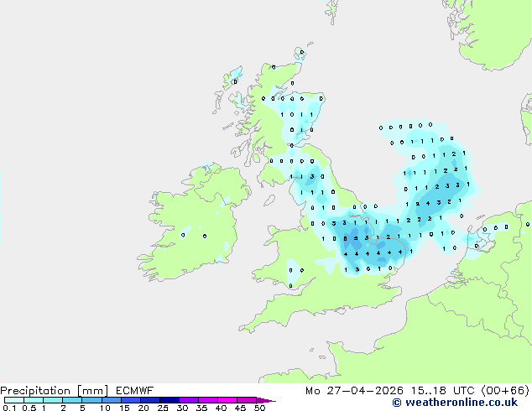Click the '10' legend scale value
Image resolution: width=532 pixels, height=411 pixels.
point(105,408)
